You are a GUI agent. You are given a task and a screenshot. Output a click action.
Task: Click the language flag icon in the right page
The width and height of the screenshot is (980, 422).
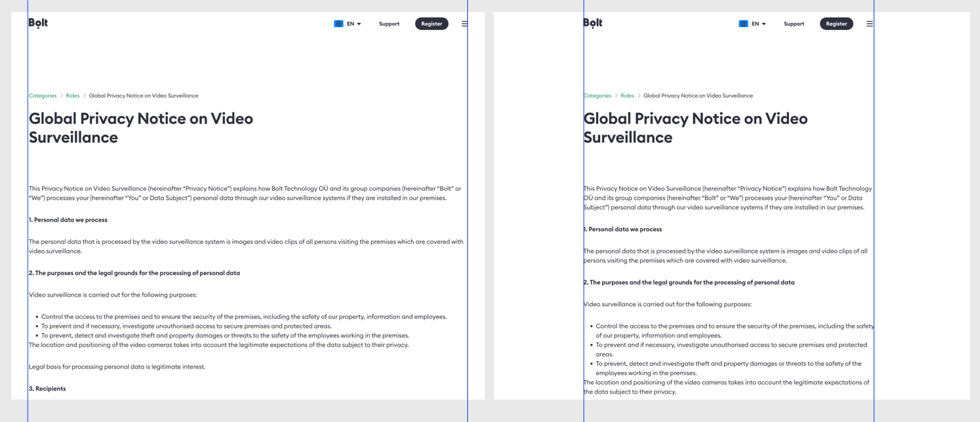point(743,24)
